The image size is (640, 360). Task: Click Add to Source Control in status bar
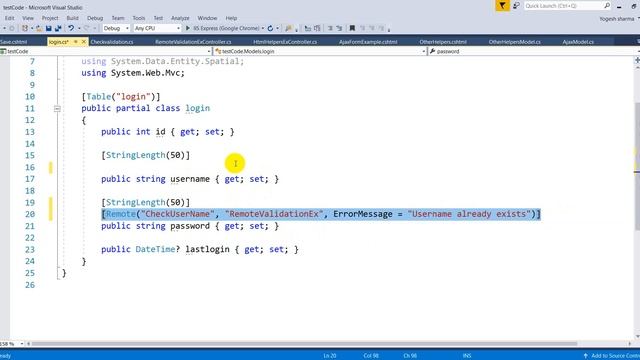tap(611, 356)
